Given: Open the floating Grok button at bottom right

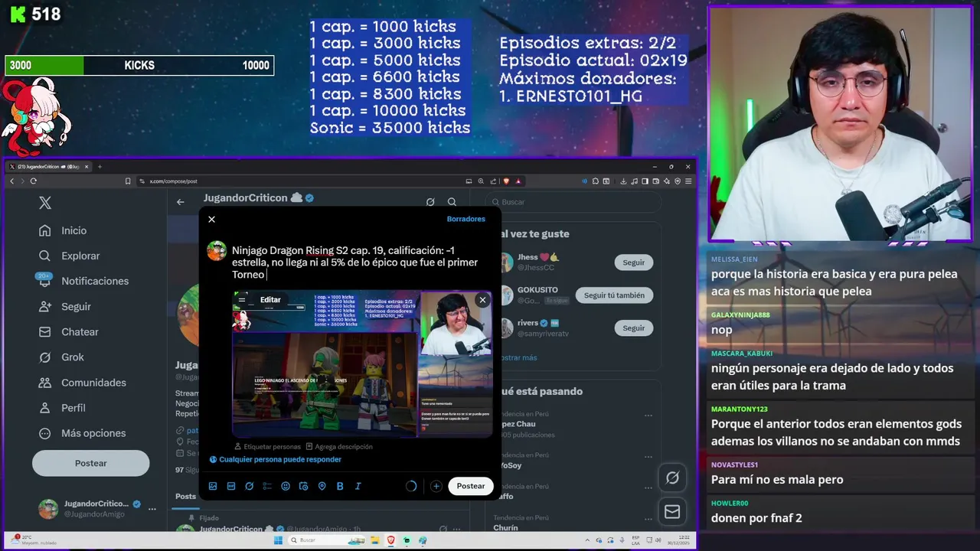Looking at the screenshot, I should pyautogui.click(x=672, y=478).
